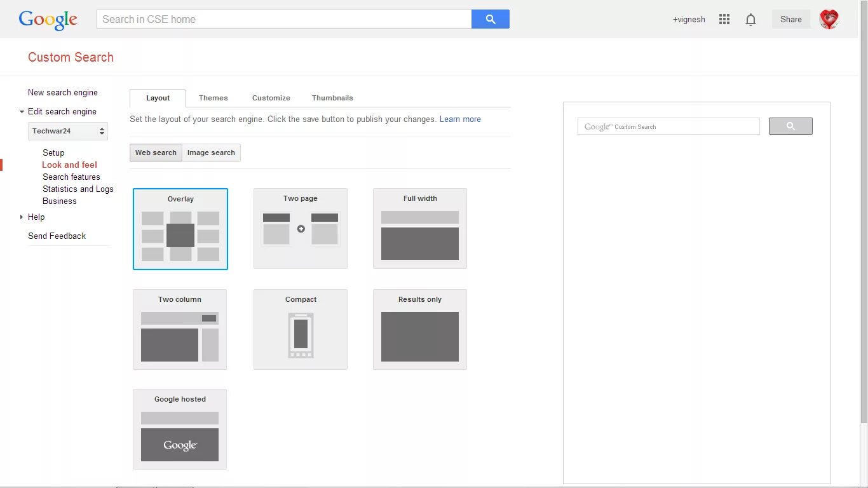868x488 pixels.
Task: Click the Edit search engine label
Action: (62, 111)
